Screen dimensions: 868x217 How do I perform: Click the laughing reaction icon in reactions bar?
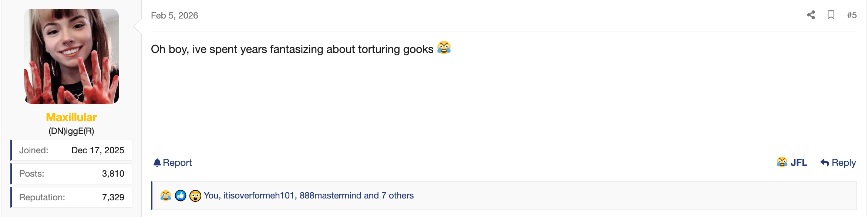[165, 196]
